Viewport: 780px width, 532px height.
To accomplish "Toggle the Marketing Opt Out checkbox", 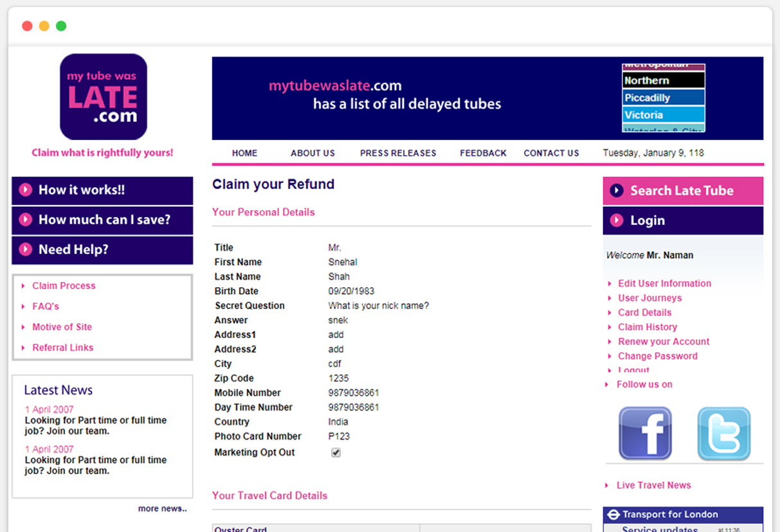I will point(336,452).
